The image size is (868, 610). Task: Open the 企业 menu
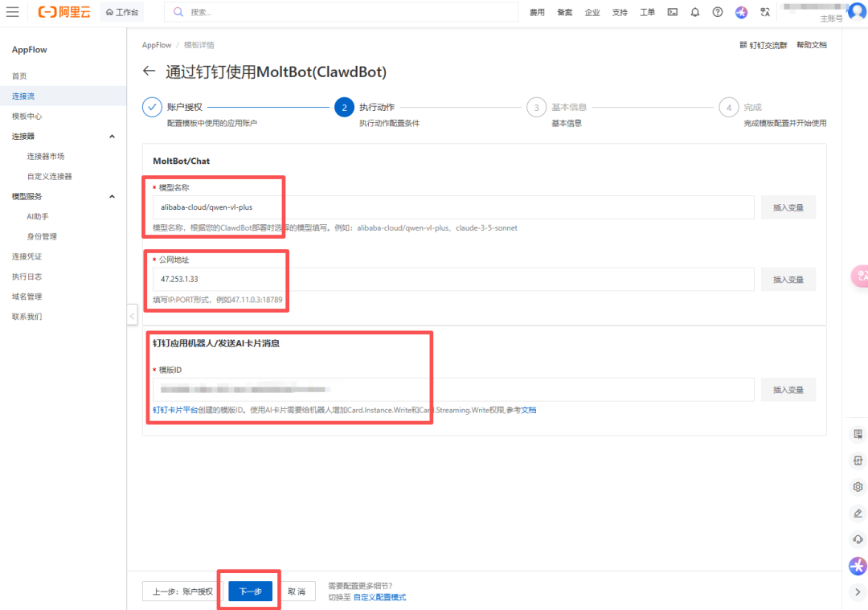[x=592, y=12]
